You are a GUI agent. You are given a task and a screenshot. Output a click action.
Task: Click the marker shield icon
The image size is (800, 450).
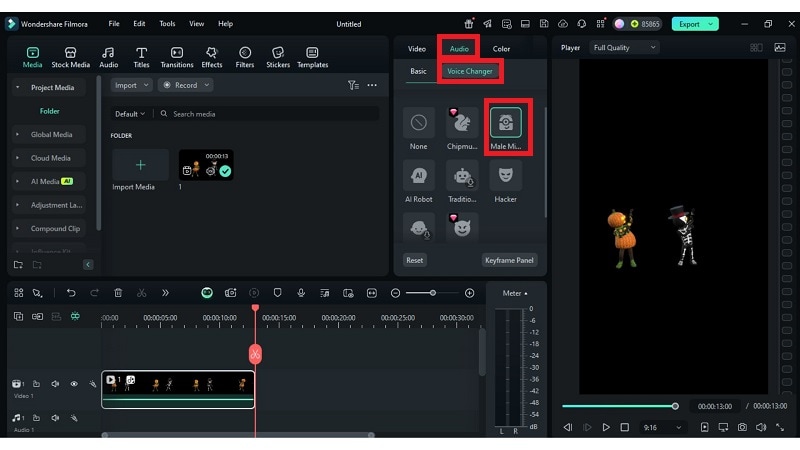[x=278, y=293]
